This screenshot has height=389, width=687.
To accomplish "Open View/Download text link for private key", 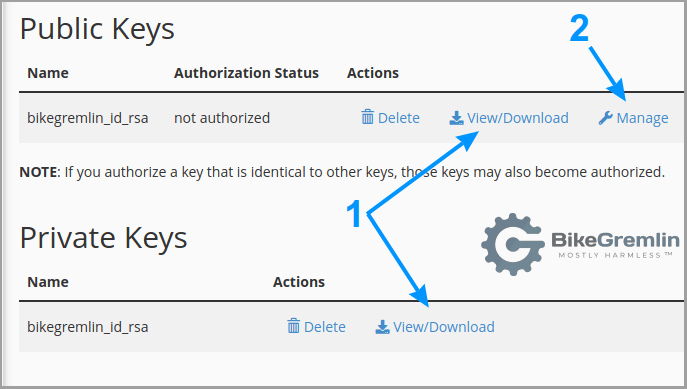I will 444,327.
